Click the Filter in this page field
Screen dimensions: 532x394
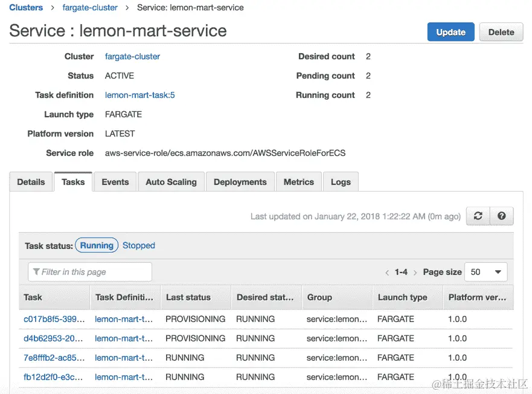90,272
